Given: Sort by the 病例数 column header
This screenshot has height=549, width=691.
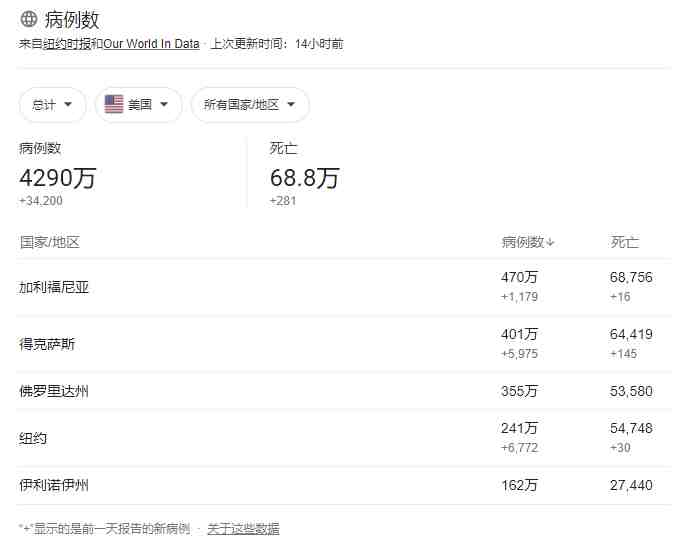Looking at the screenshot, I should click(x=522, y=242).
